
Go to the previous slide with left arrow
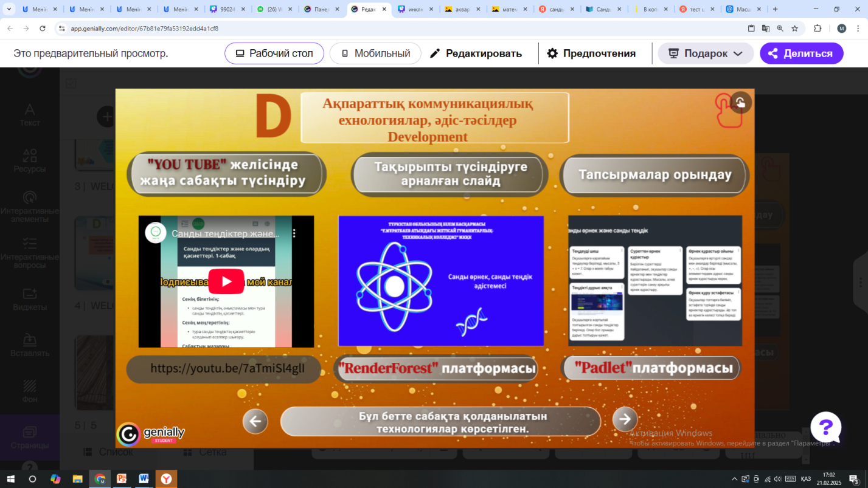(255, 421)
